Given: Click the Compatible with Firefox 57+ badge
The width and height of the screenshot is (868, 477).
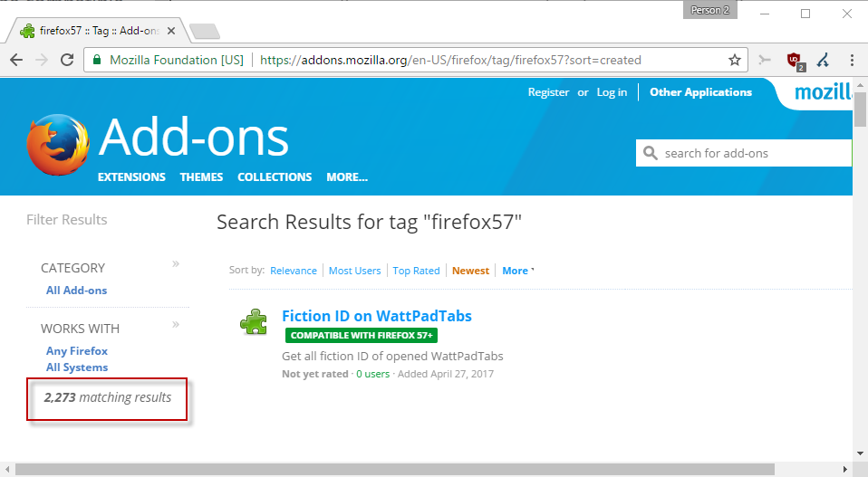Looking at the screenshot, I should point(362,336).
